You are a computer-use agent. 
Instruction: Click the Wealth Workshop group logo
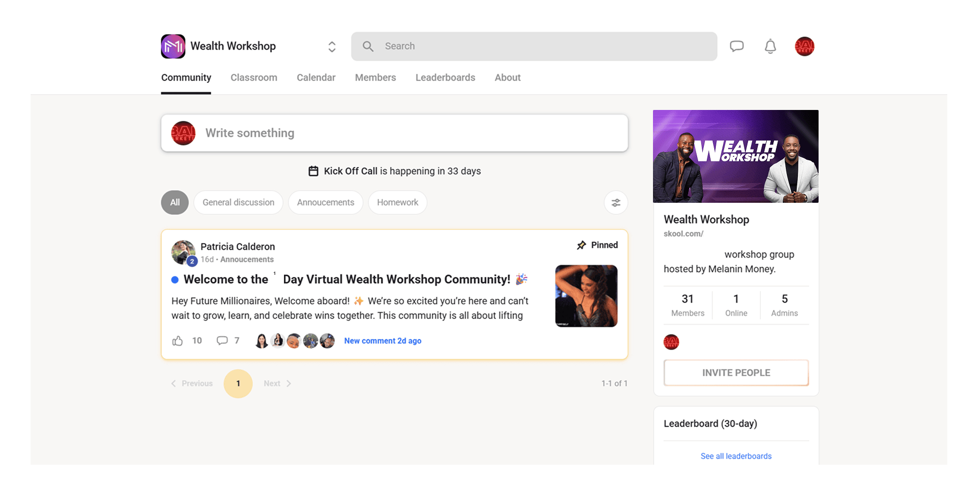(x=173, y=46)
